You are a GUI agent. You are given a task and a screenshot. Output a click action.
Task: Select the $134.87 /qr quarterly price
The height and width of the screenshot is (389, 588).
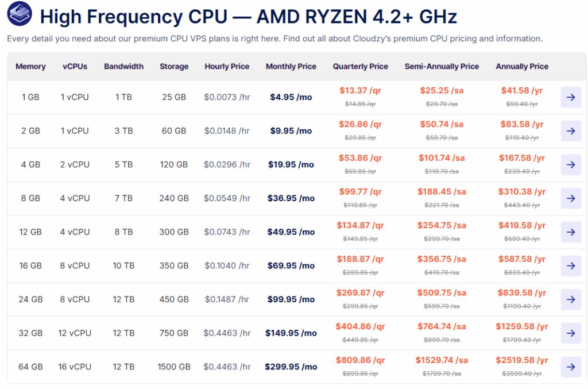[x=360, y=225]
